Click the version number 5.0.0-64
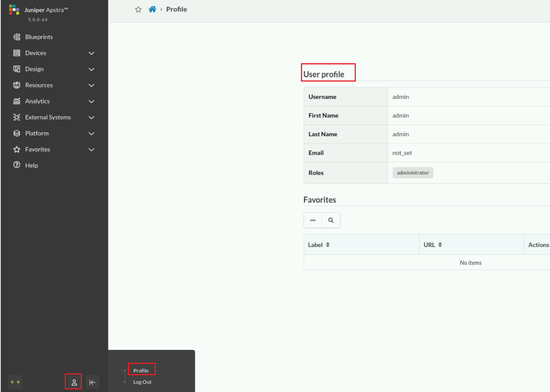 point(38,20)
